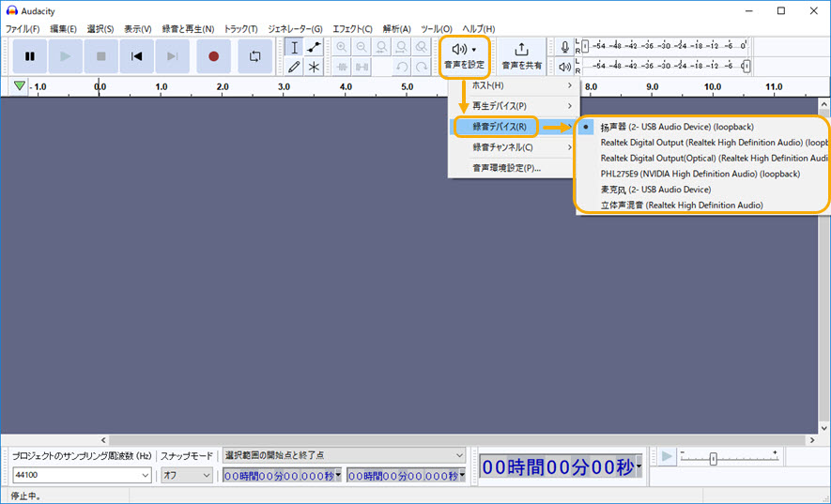Start recording with the red Record button
Screen dimensions: 831x504
point(213,56)
